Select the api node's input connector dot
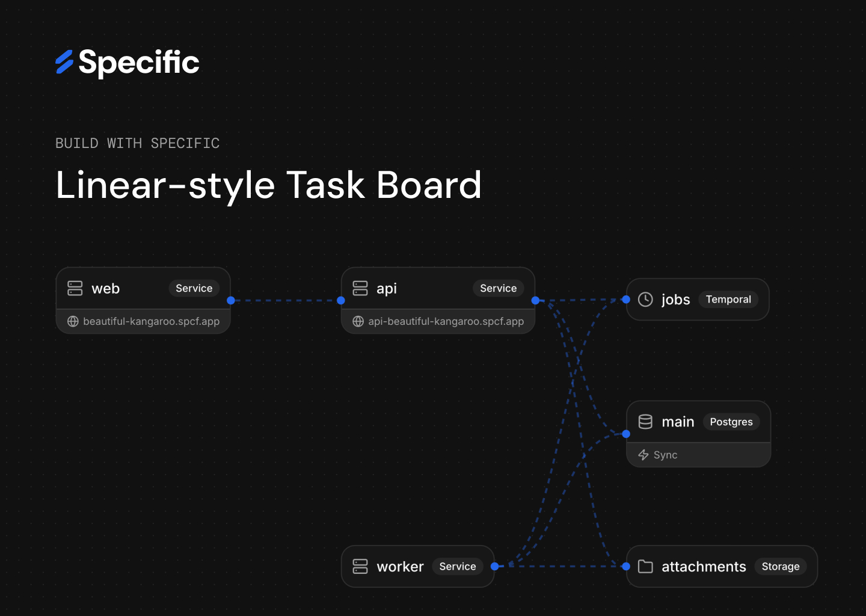Viewport: 866px width, 616px height. (341, 300)
